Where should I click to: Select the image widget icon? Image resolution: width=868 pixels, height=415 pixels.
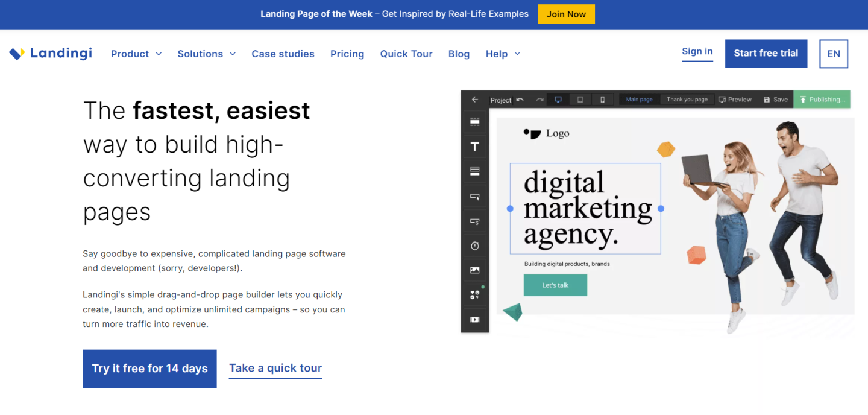pyautogui.click(x=475, y=270)
